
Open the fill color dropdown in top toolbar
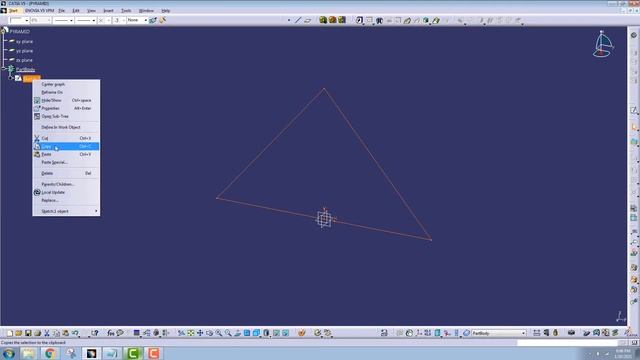point(27,20)
